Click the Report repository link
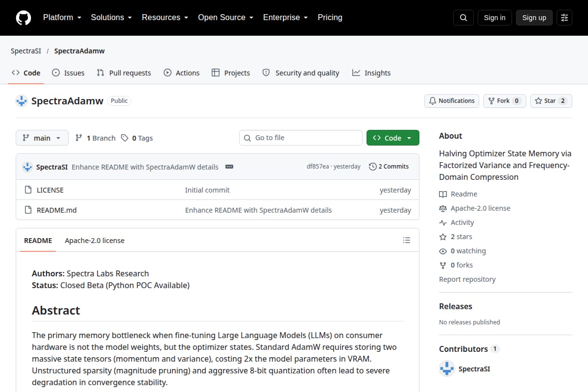The height and width of the screenshot is (392, 588). coord(467,279)
